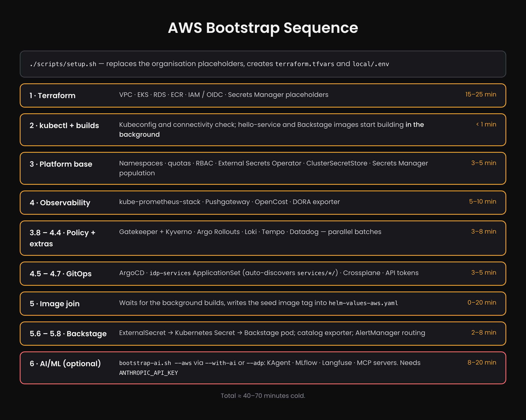Select the 3 · Platform base label
526x420 pixels.
[61, 164]
